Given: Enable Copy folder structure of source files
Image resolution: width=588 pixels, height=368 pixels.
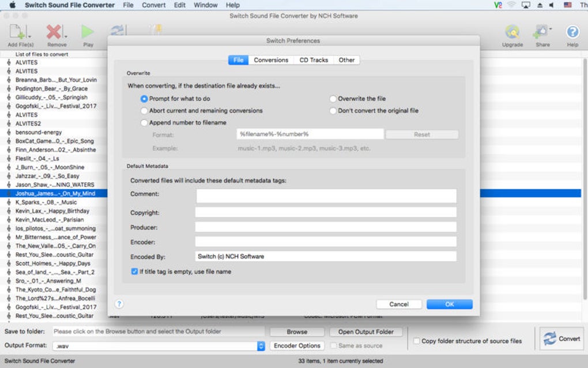Looking at the screenshot, I should pyautogui.click(x=416, y=341).
